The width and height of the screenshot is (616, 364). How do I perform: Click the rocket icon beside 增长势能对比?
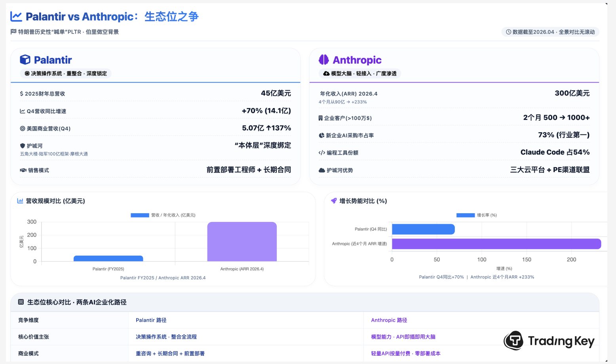[x=334, y=201]
